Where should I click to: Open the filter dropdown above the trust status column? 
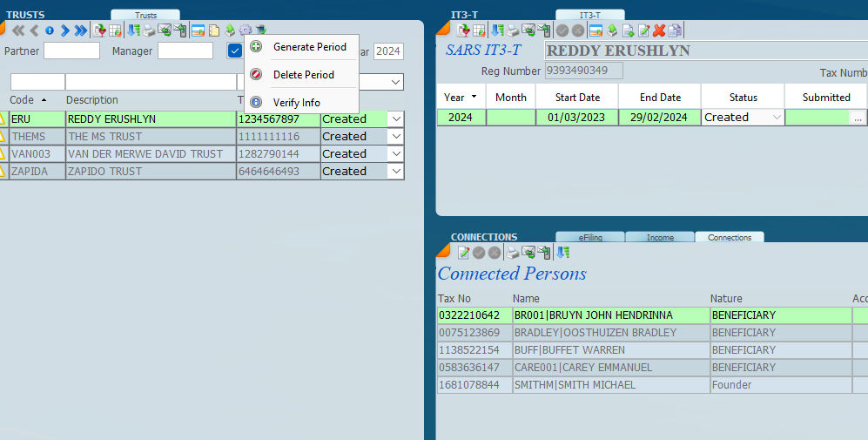[x=396, y=82]
